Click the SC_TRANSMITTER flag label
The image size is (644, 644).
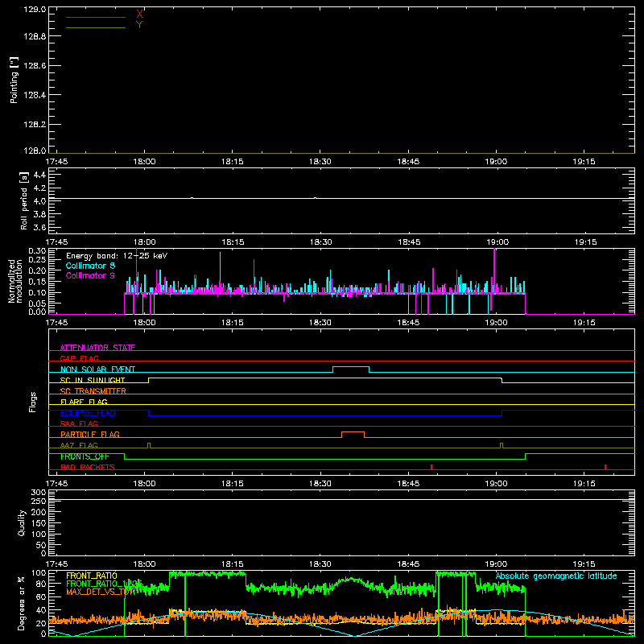tap(93, 390)
